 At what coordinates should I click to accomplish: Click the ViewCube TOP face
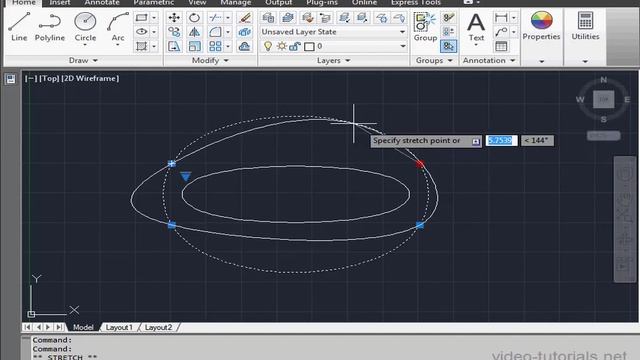coord(603,99)
